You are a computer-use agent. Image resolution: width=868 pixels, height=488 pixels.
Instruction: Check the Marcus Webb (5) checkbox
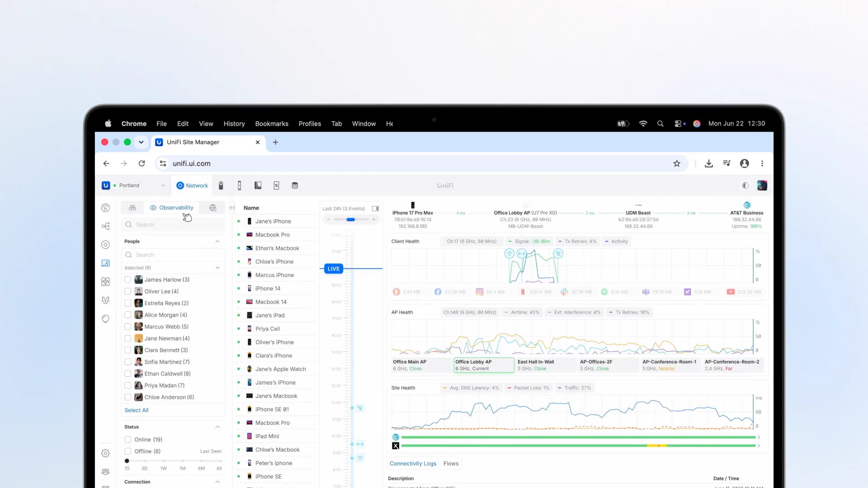(x=128, y=327)
